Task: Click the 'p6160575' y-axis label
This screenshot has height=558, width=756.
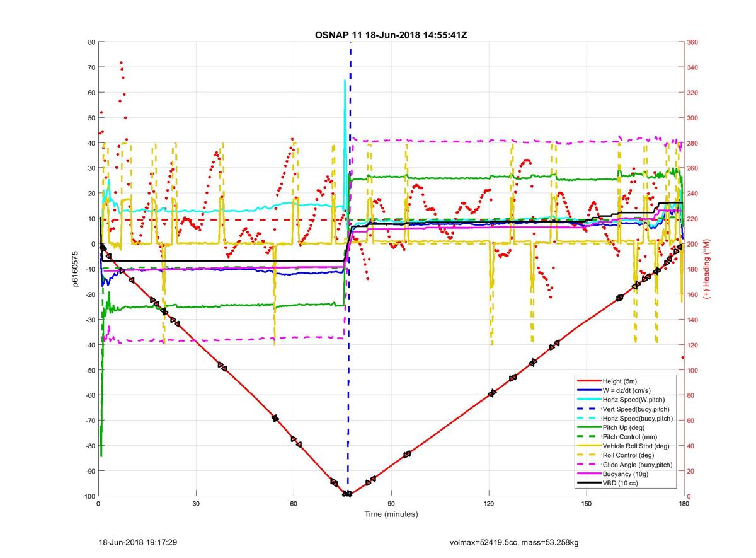Action: (x=75, y=269)
